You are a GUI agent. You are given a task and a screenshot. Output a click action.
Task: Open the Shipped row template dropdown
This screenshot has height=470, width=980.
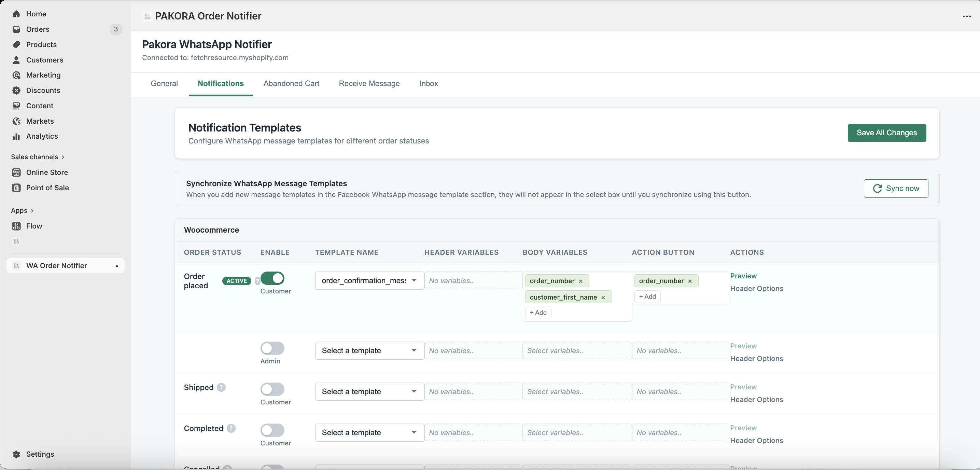coord(369,391)
